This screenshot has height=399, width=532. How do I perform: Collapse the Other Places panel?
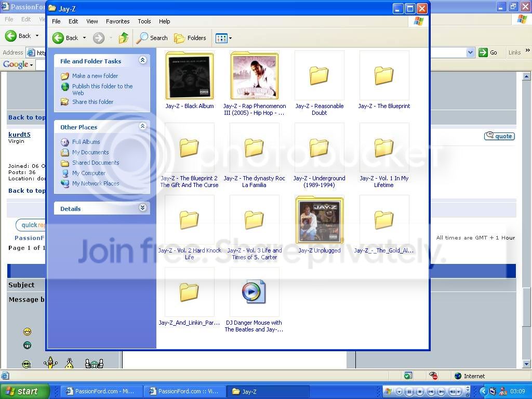tap(142, 126)
